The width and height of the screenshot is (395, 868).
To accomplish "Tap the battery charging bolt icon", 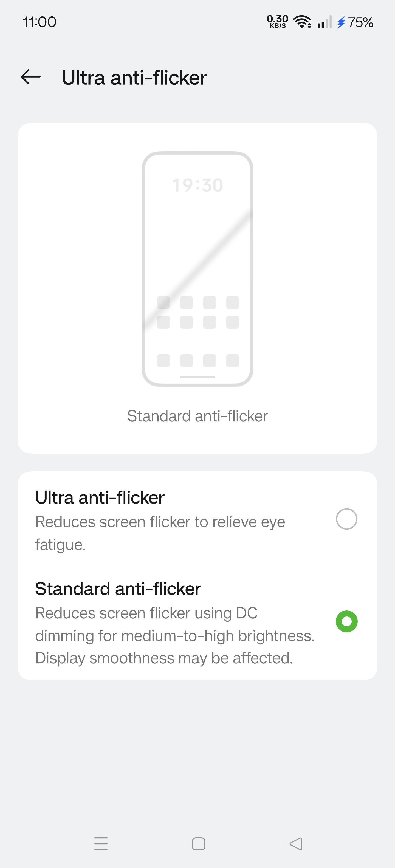I will point(341,22).
